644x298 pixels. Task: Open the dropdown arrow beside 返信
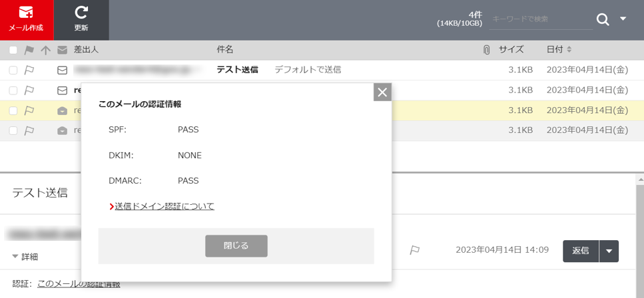click(x=609, y=251)
